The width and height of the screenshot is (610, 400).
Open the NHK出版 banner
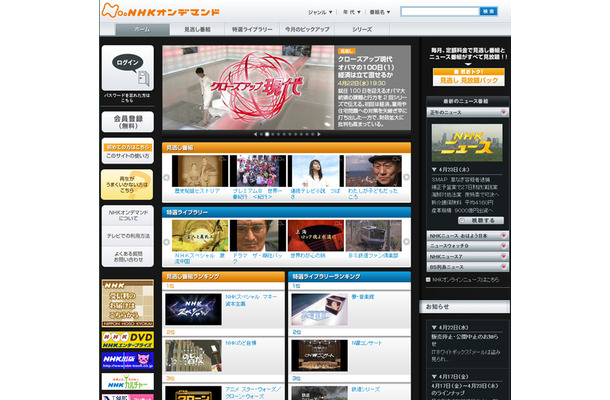pyautogui.click(x=128, y=361)
